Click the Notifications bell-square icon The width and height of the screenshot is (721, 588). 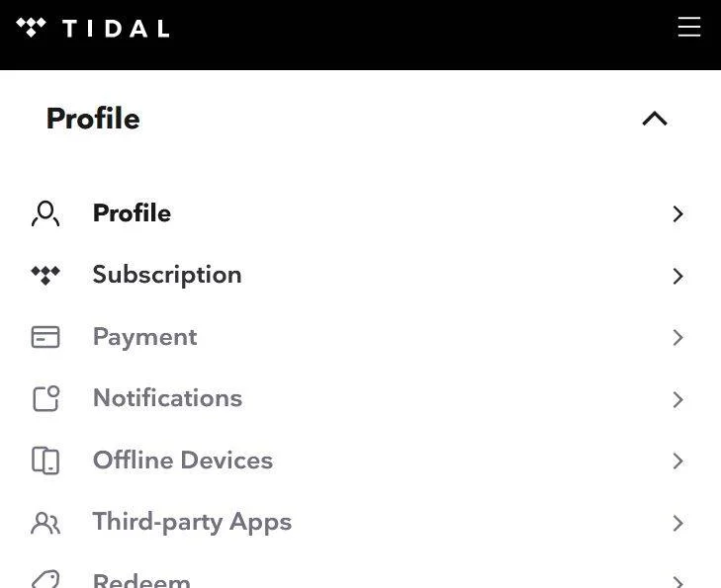[x=45, y=398]
